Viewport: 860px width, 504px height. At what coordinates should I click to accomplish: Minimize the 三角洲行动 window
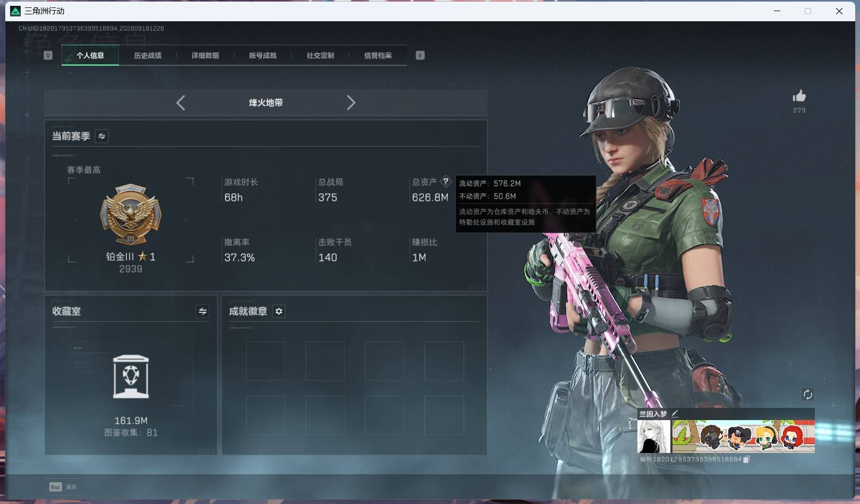point(777,11)
